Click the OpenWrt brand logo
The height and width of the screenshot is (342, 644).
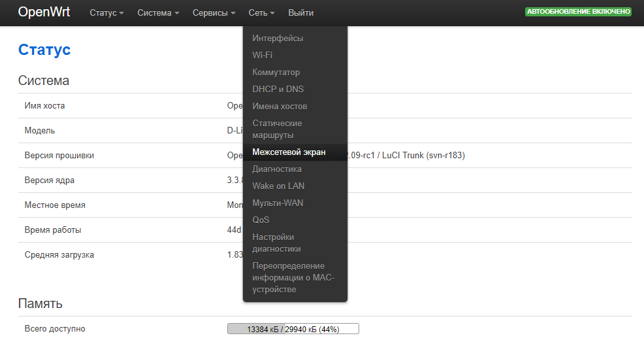click(44, 12)
